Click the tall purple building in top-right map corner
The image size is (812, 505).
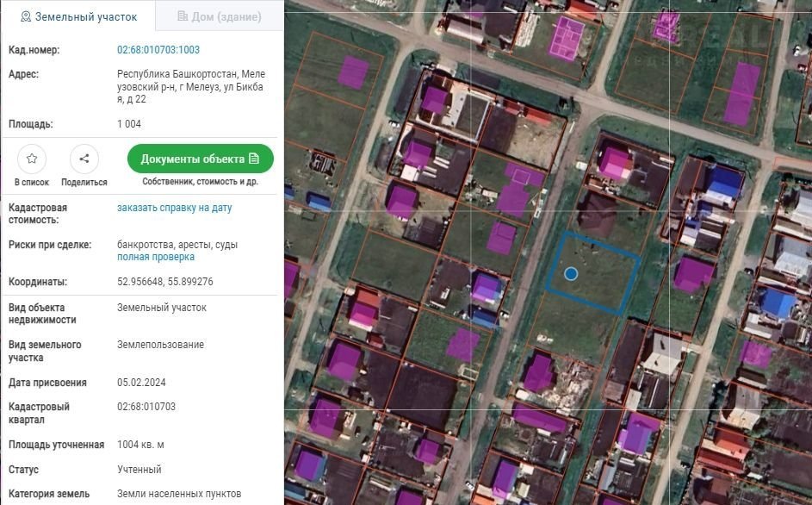pos(741,94)
